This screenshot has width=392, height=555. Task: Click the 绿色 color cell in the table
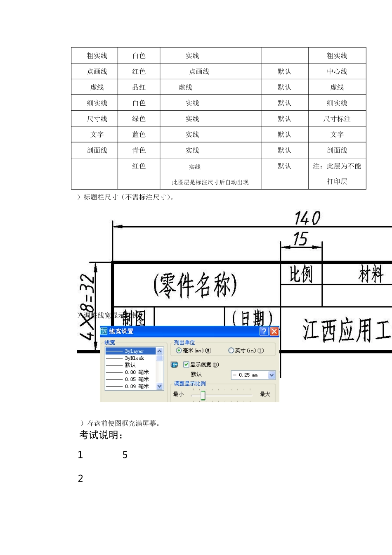click(x=139, y=119)
